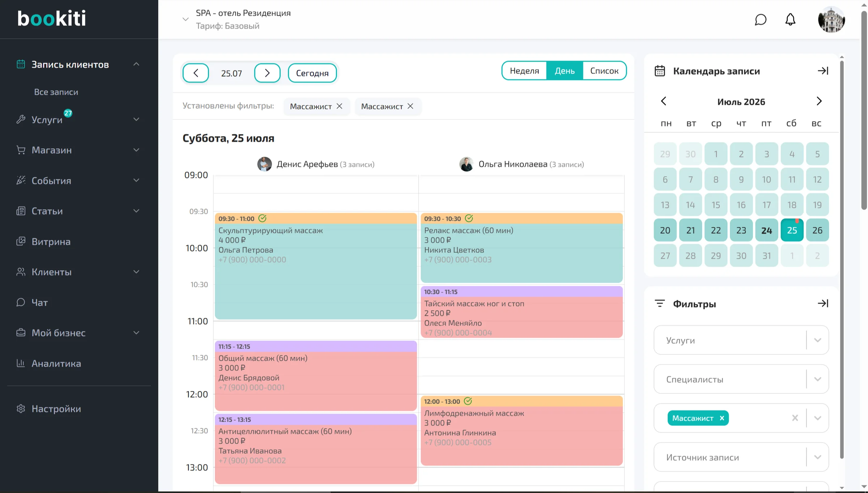Open Денис Арефьев specialist column header

pyautogui.click(x=316, y=164)
